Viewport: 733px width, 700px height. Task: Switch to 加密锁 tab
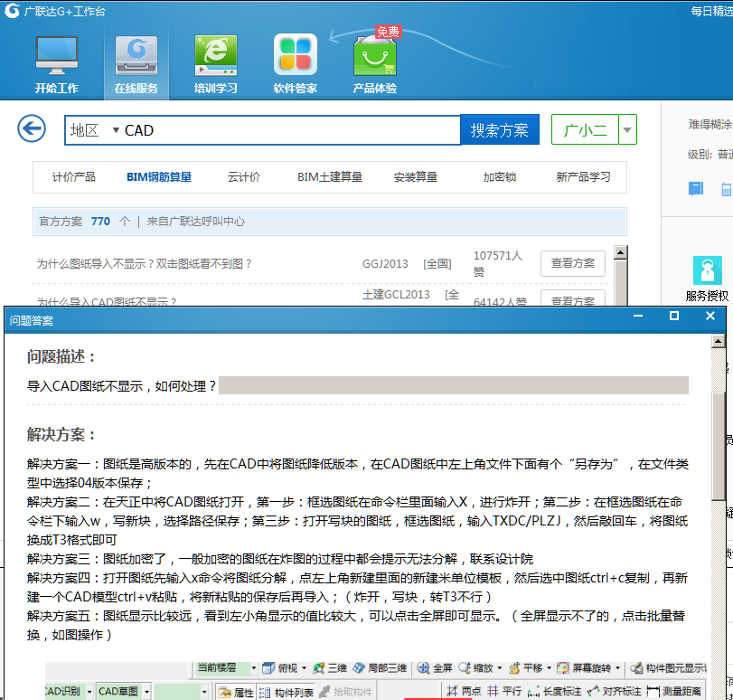499,177
